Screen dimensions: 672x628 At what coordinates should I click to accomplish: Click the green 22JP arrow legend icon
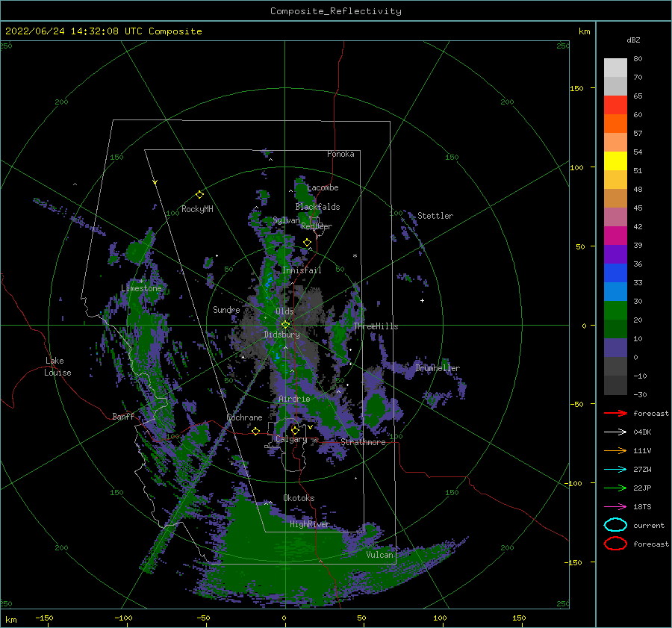[x=615, y=488]
